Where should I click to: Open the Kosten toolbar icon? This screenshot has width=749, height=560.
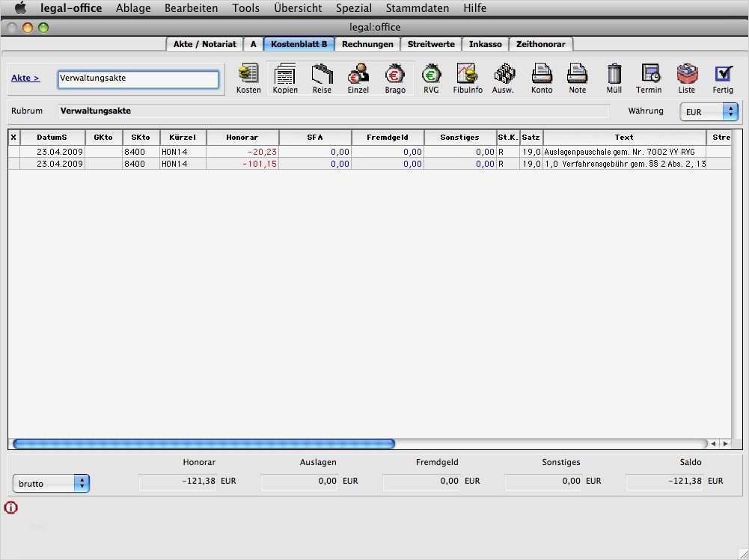[248, 79]
